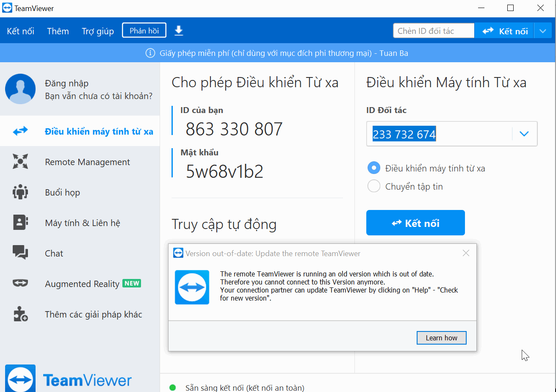Expand the ID Đối tác dropdown arrow
556x392 pixels.
point(524,134)
